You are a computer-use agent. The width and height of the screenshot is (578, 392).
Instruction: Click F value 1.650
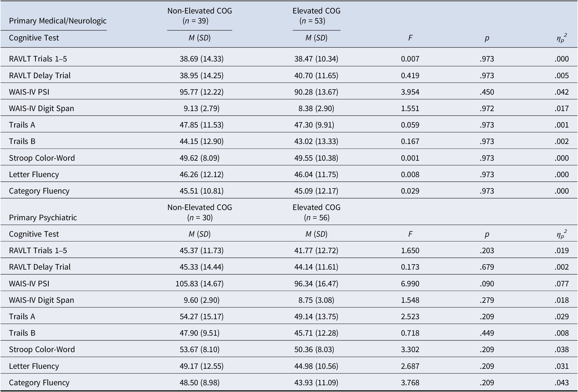pos(410,250)
